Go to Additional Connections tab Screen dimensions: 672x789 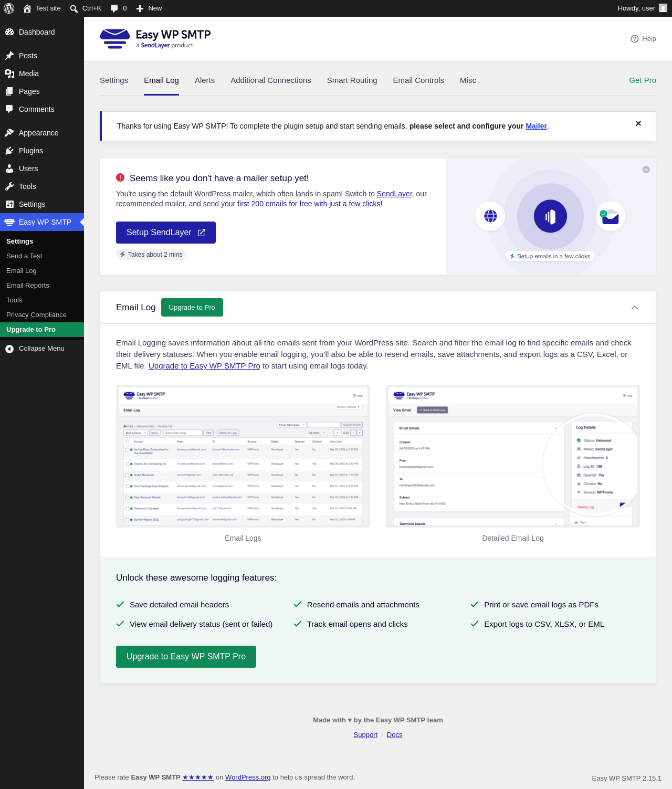point(271,80)
